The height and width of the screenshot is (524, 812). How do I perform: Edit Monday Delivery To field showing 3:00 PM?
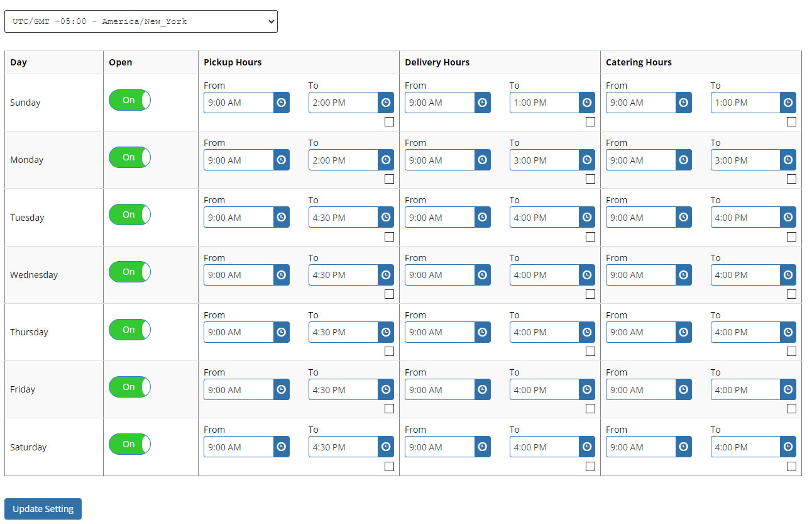pyautogui.click(x=544, y=160)
